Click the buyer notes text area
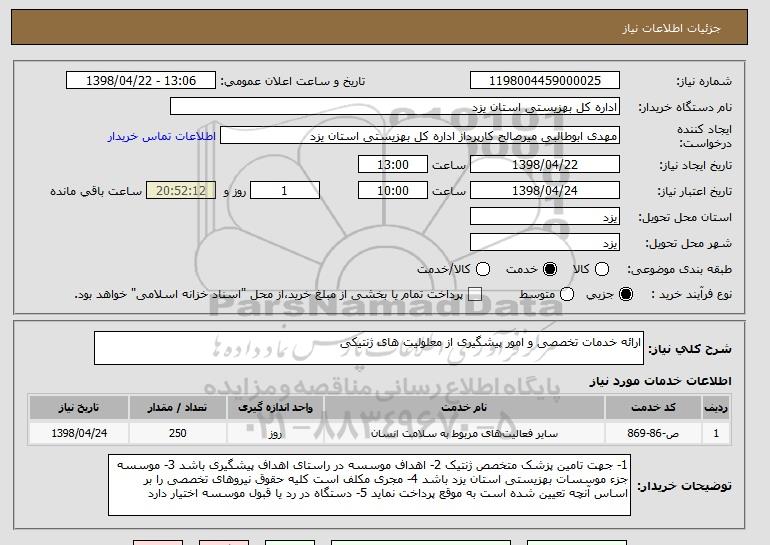The height and width of the screenshot is (545, 770). (369, 485)
